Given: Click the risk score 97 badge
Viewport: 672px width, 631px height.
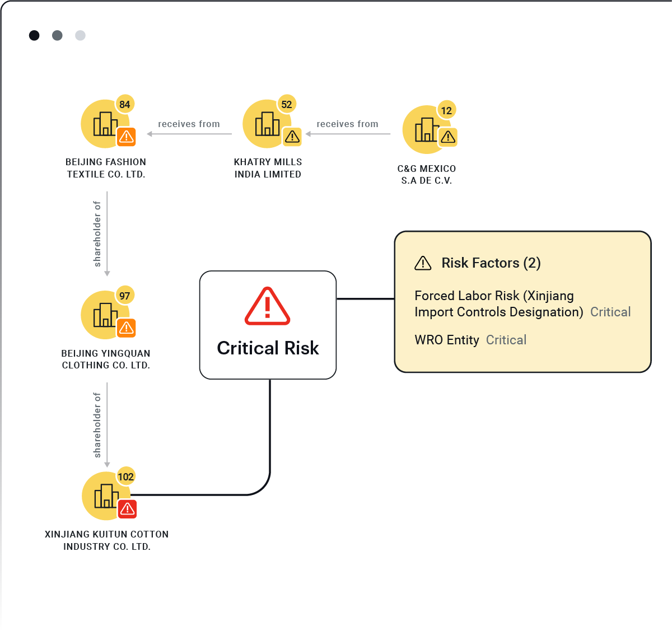Looking at the screenshot, I should point(125,296).
